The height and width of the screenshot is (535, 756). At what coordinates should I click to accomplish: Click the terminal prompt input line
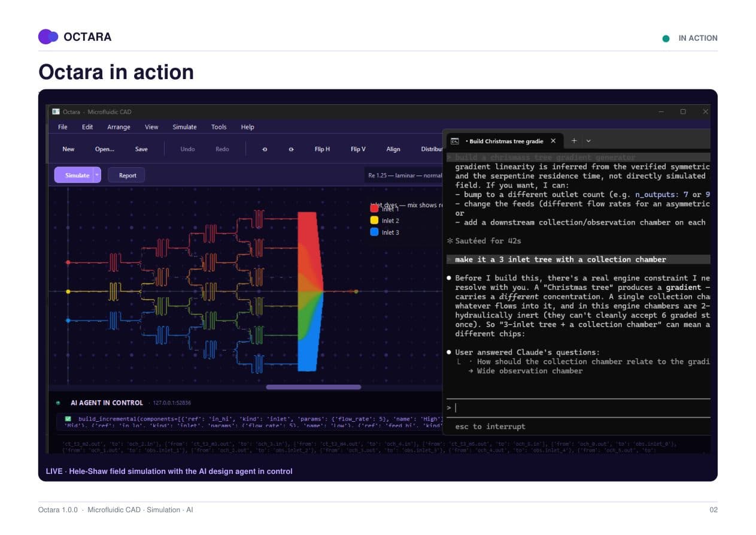click(x=578, y=408)
